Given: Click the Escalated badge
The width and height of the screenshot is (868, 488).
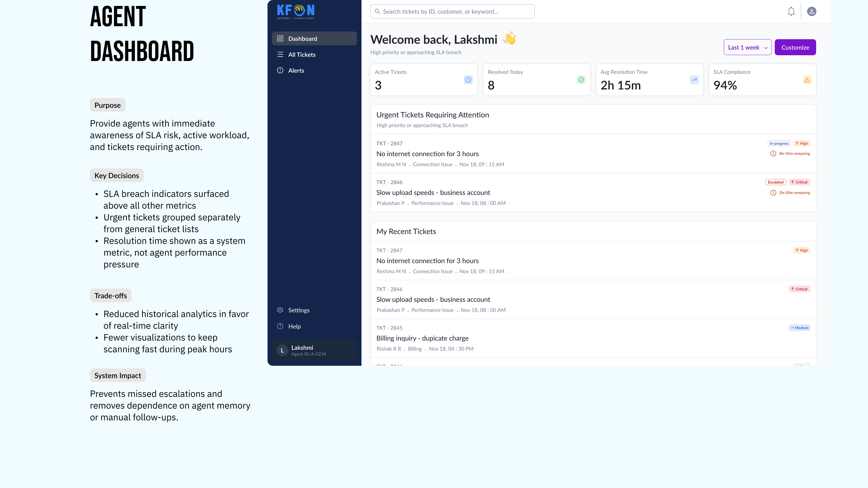Looking at the screenshot, I should click(x=776, y=182).
